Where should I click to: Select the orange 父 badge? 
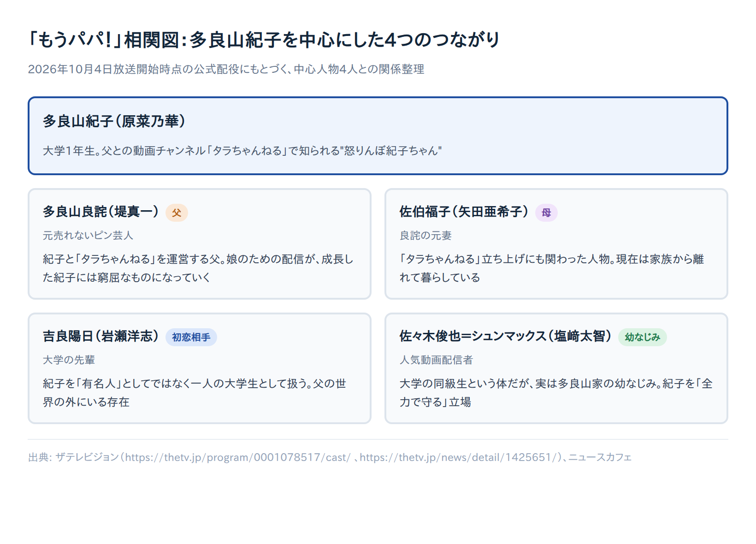click(x=177, y=213)
